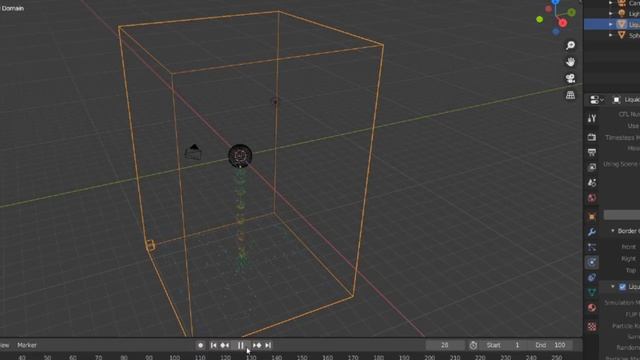Open the Material properties tab
Viewport: 640px width, 360px height.
tap(592, 308)
